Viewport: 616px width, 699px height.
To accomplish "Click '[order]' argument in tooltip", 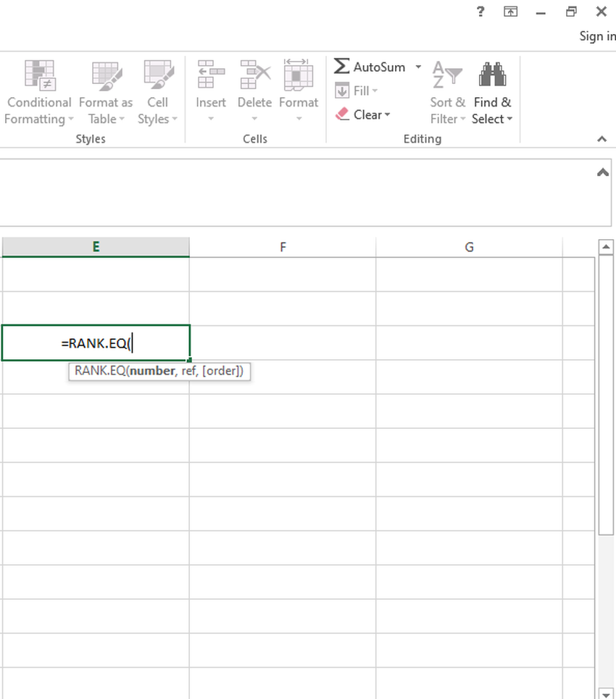I will [x=222, y=371].
